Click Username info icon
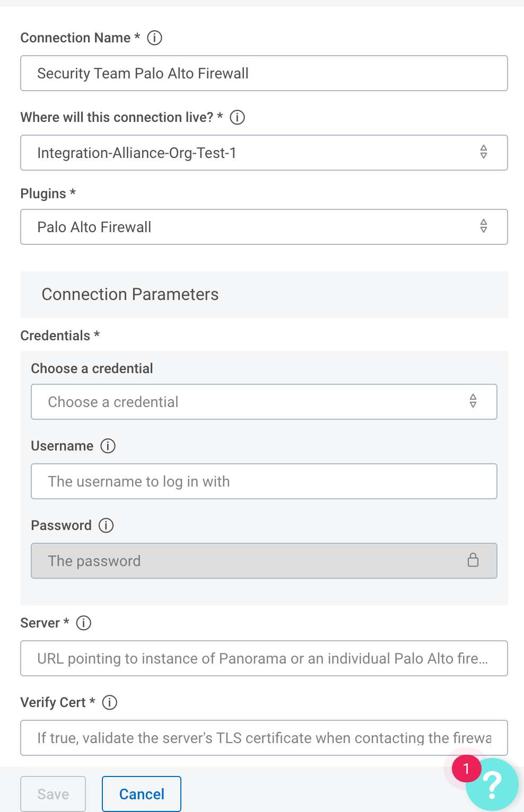The height and width of the screenshot is (812, 524). [x=108, y=446]
